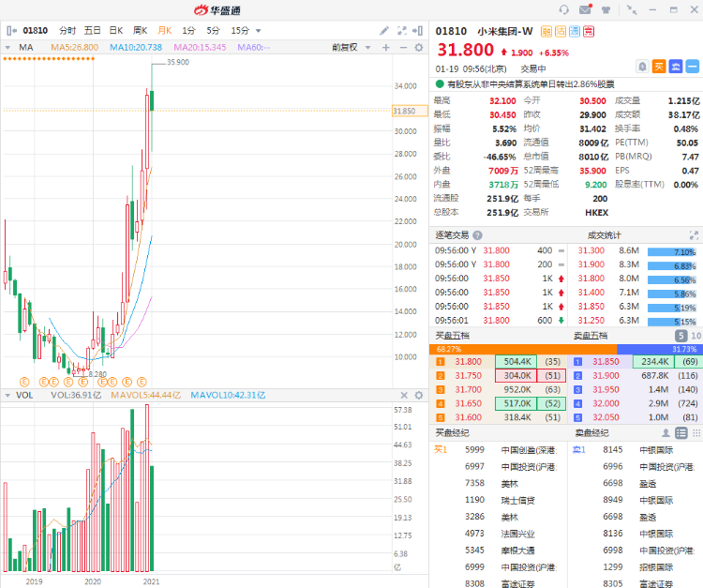Collapse the right quote panel icon
This screenshot has height=588, width=703.
pos(417,31)
